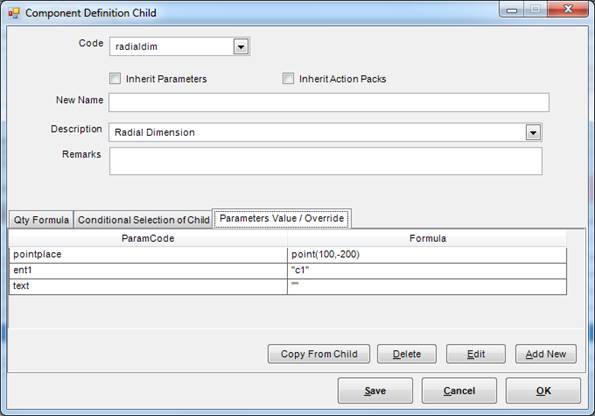This screenshot has height=416, width=595.
Task: Confirm with the OK button
Action: coord(543,391)
